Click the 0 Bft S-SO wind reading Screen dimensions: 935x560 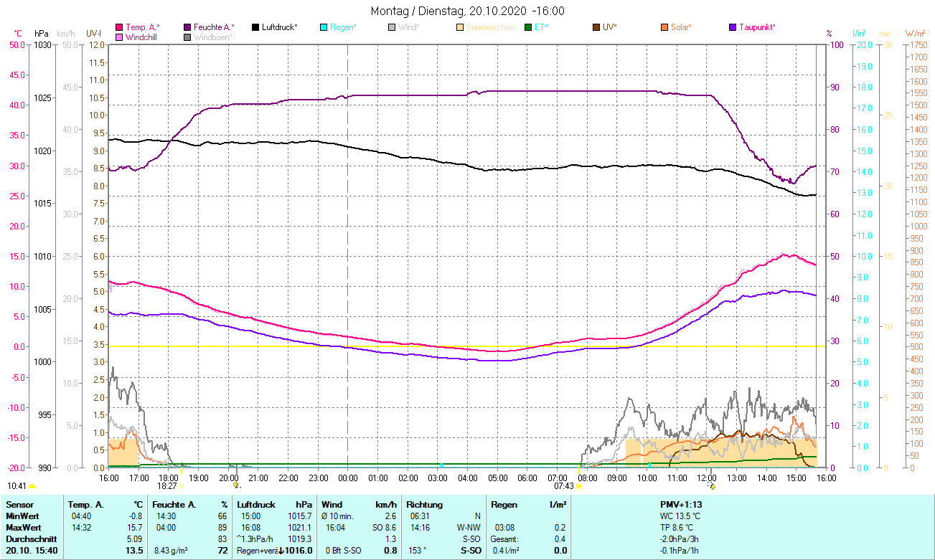coord(342,551)
